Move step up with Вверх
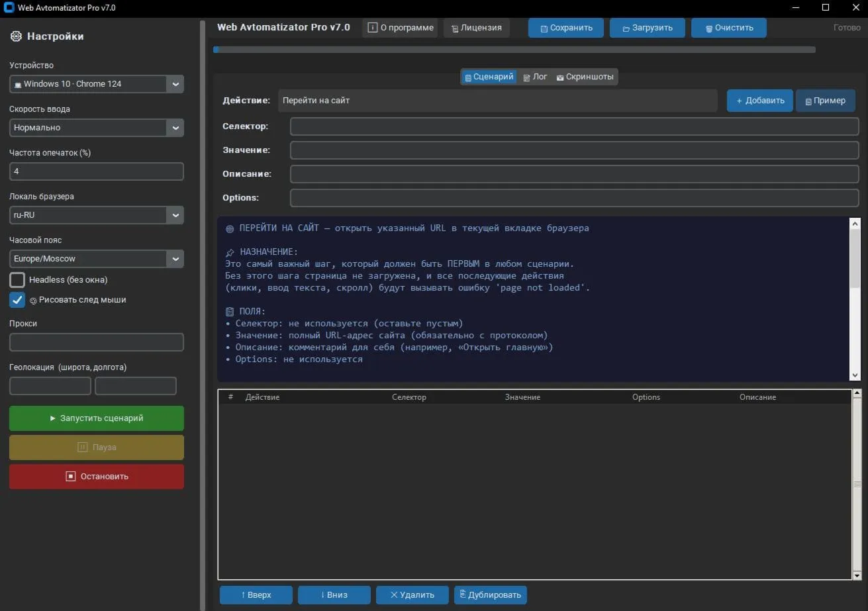Viewport: 868px width, 611px height. coord(256,595)
